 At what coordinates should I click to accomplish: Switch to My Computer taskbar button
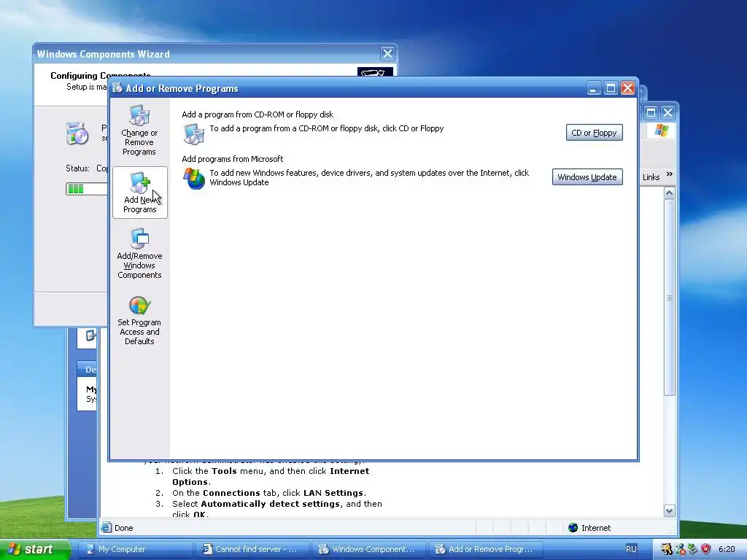pos(135,549)
